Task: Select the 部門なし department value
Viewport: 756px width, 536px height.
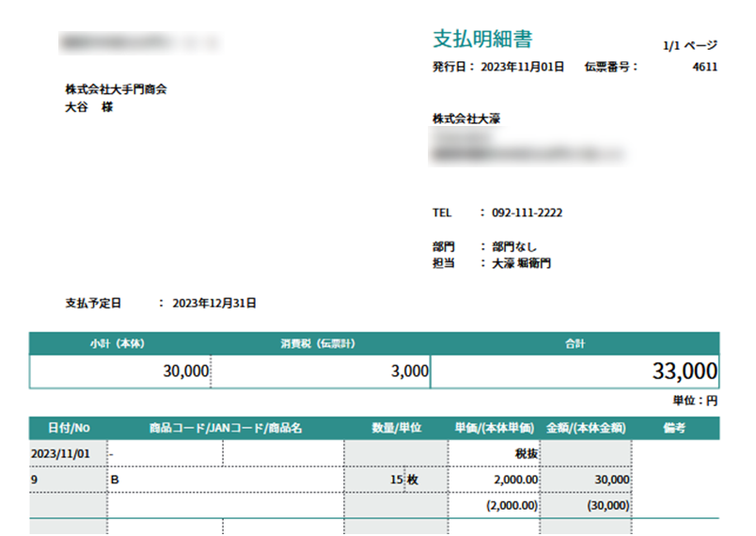Action: click(515, 246)
